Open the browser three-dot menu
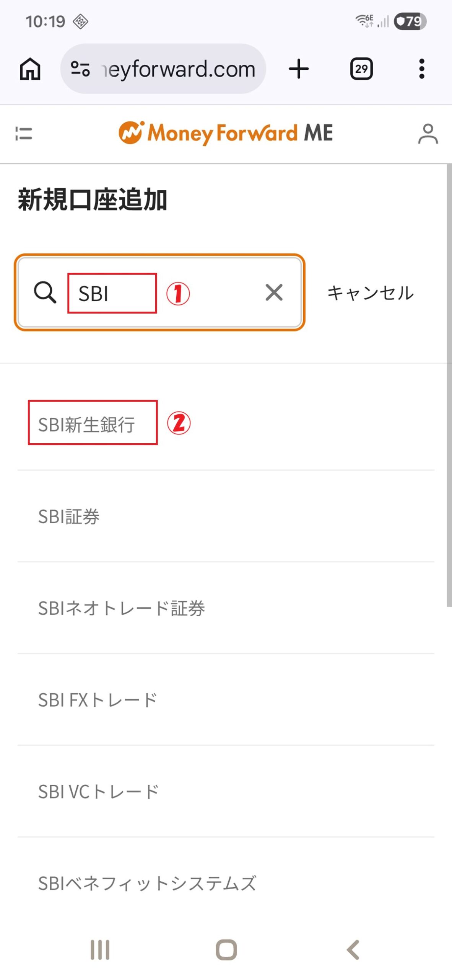Viewport: 452px width, 980px height. [421, 69]
